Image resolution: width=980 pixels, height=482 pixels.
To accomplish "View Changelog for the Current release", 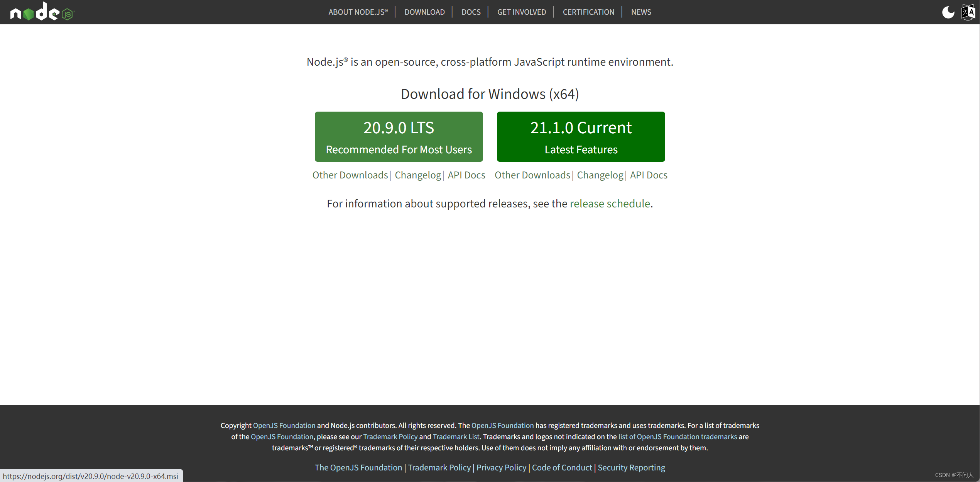I will coord(600,175).
